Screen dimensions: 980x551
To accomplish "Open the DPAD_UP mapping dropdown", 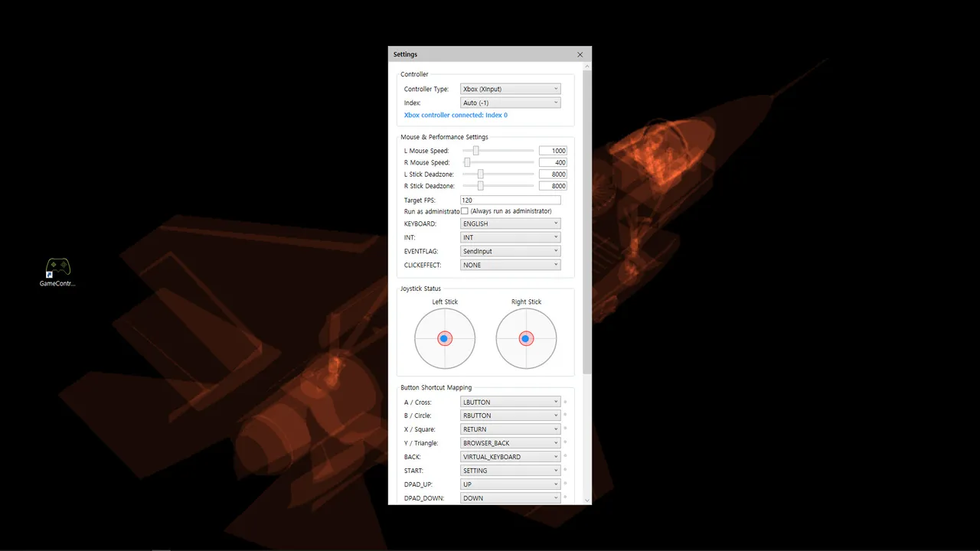I will (510, 484).
